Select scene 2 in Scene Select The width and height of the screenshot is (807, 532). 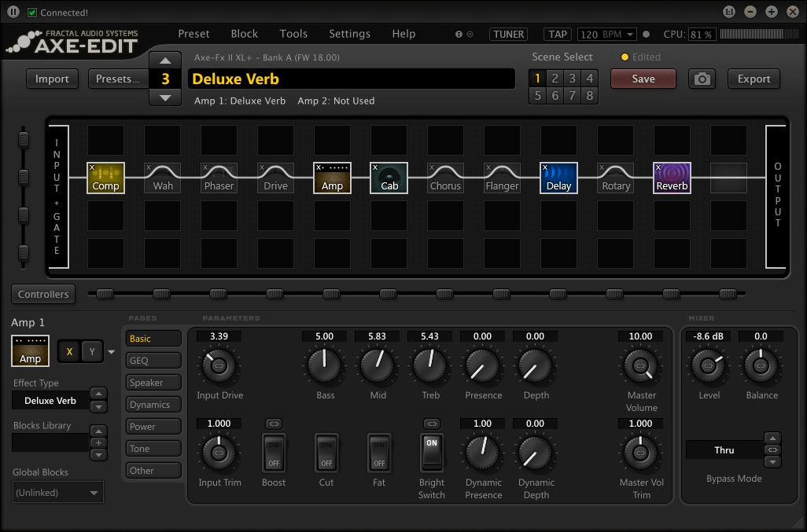pyautogui.click(x=555, y=78)
